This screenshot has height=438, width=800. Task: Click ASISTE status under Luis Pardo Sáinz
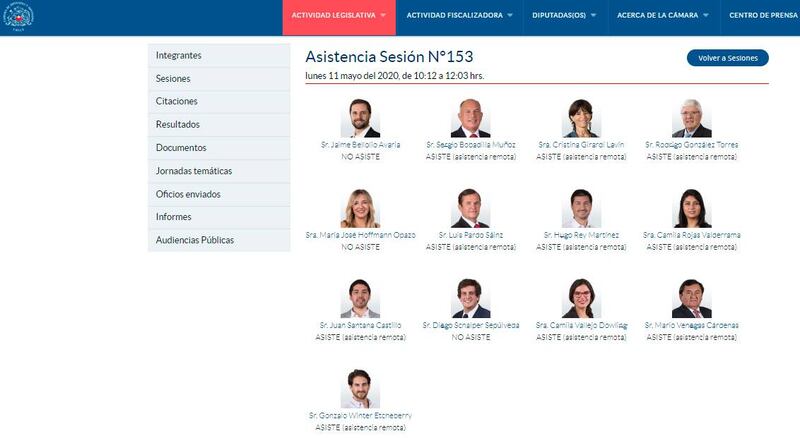pyautogui.click(x=470, y=247)
